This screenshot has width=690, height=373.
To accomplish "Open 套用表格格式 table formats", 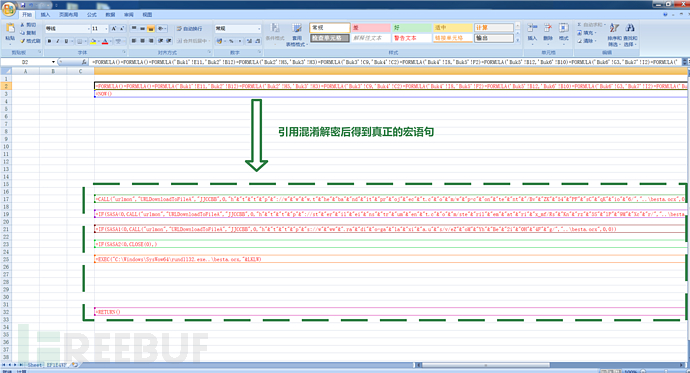I will pos(296,35).
